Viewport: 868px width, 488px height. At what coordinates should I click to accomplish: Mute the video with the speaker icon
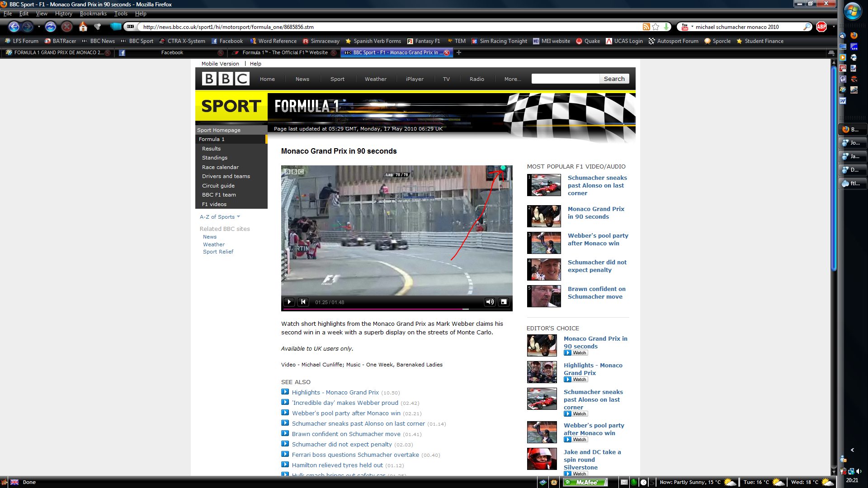pos(489,302)
